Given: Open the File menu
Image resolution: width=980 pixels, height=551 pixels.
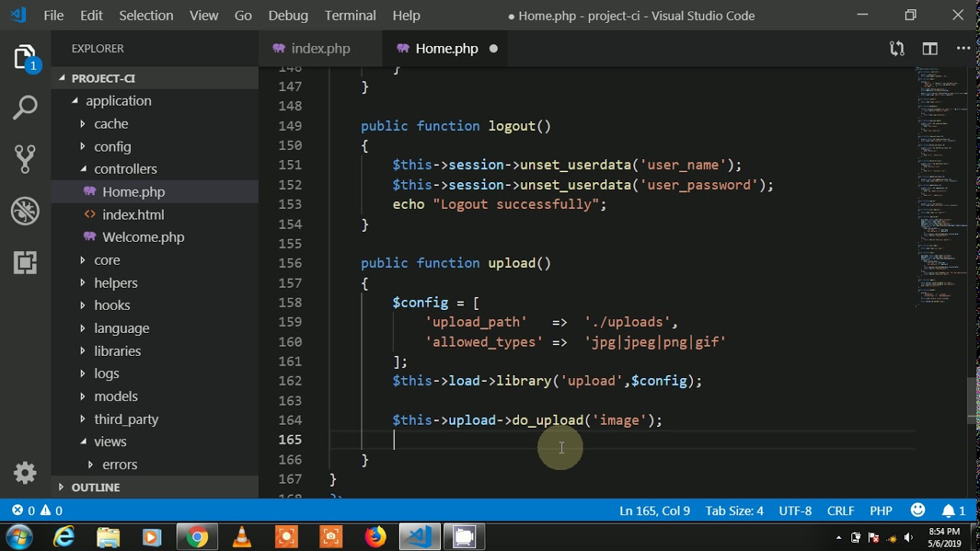Looking at the screenshot, I should [54, 15].
